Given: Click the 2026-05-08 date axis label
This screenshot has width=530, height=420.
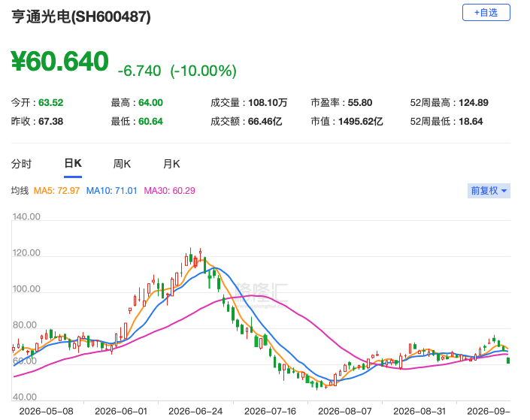Looking at the screenshot, I should click(x=47, y=411).
